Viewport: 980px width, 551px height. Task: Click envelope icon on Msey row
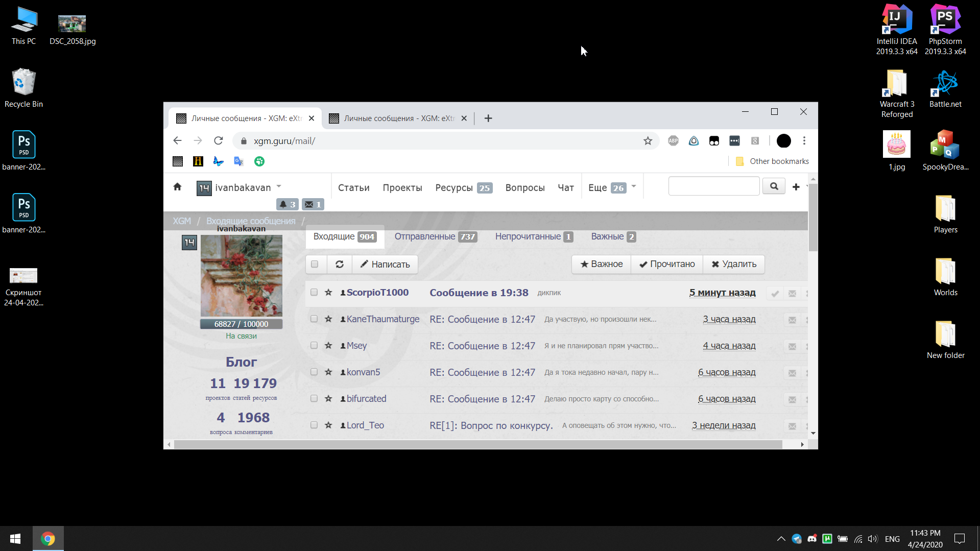click(x=792, y=347)
